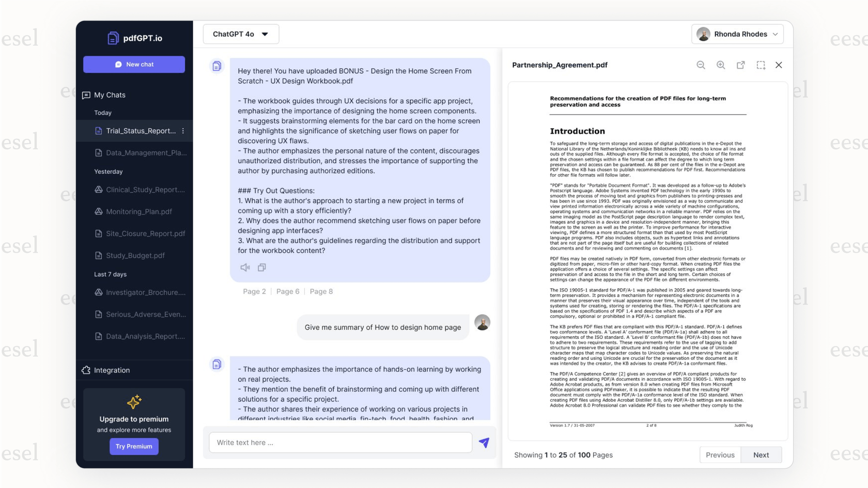
Task: Copy the workbook summary response
Action: pyautogui.click(x=262, y=267)
